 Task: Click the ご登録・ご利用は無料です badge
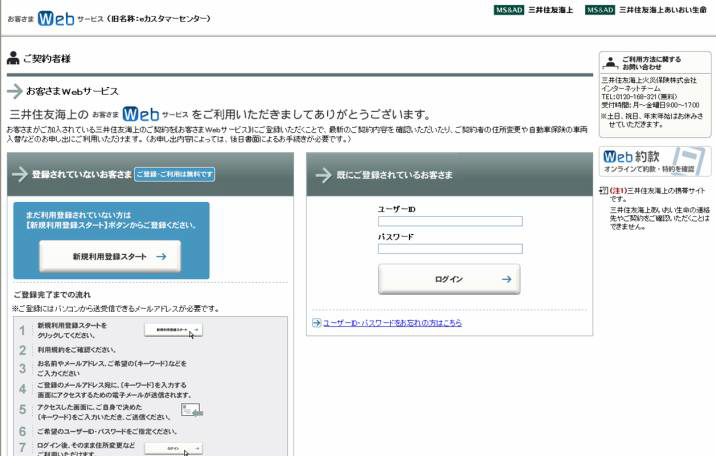175,174
